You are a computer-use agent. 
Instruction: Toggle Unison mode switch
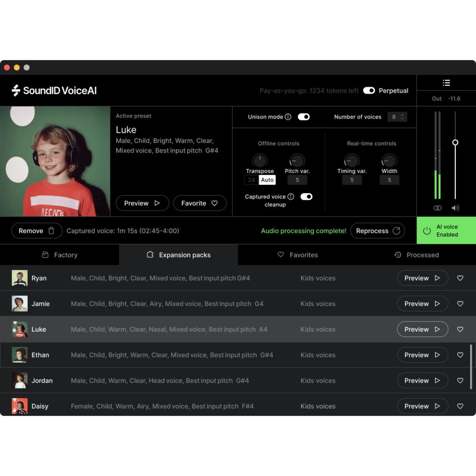pyautogui.click(x=304, y=117)
